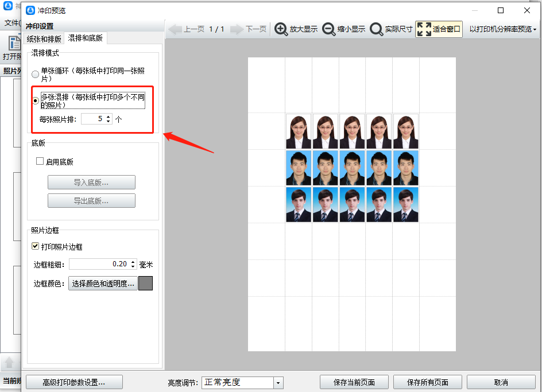Screen dimensions: 542x392
Task: Click save current page button (保存当前页面)
Action: click(354, 382)
